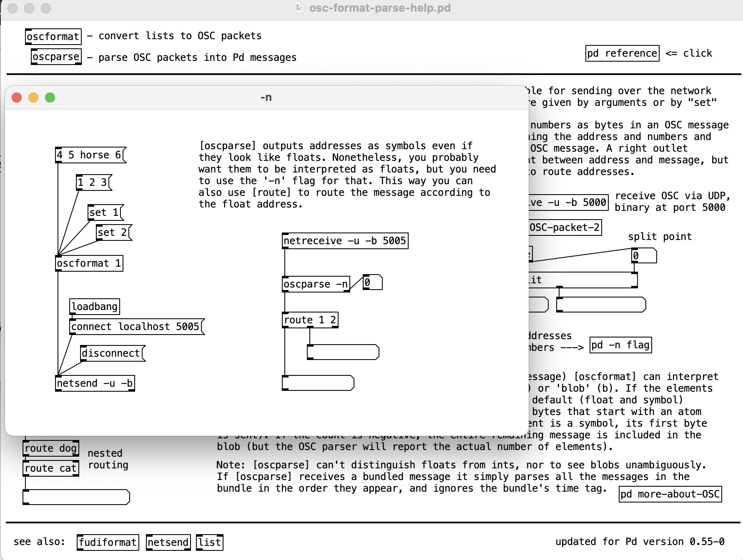This screenshot has height=560, width=743.
Task: Select 'netreceive -u -b 5005' object
Action: pyautogui.click(x=345, y=241)
